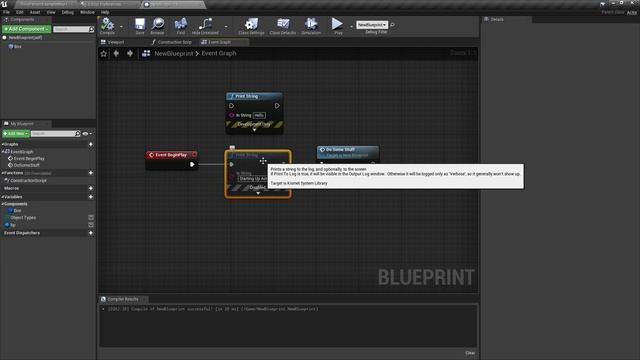This screenshot has width=640, height=360.
Task: Click the Components search field
Action: [71, 29]
